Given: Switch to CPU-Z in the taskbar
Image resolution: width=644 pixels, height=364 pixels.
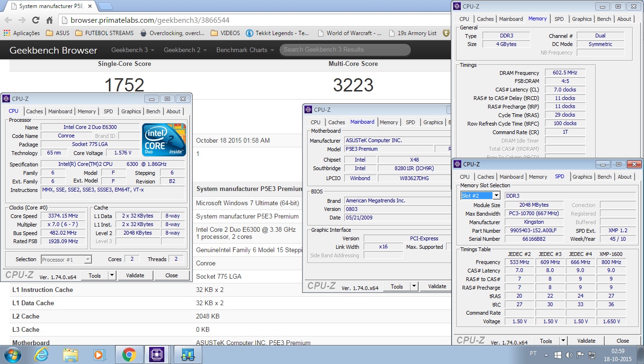Looking at the screenshot, I should pyautogui.click(x=157, y=355).
